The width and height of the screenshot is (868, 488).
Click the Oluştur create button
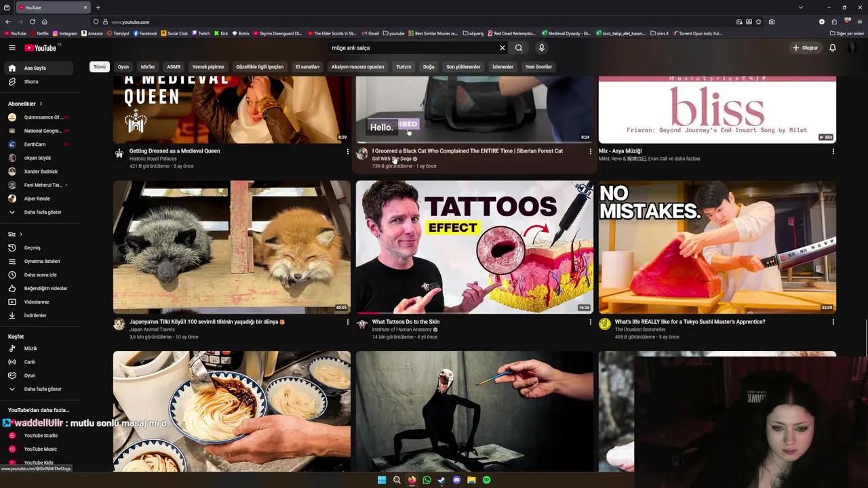point(805,47)
